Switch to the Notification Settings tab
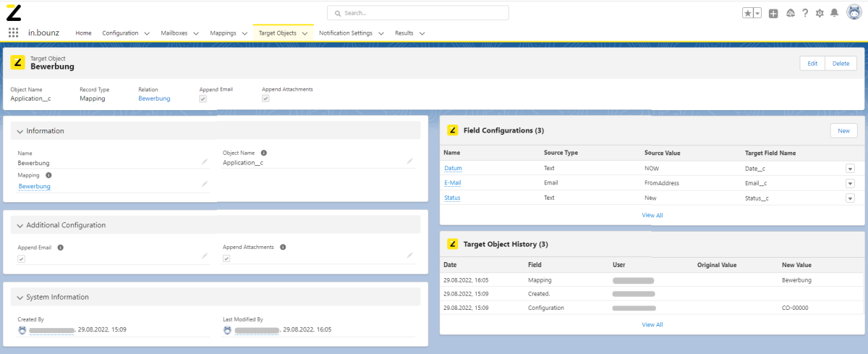The width and height of the screenshot is (868, 354). point(345,33)
